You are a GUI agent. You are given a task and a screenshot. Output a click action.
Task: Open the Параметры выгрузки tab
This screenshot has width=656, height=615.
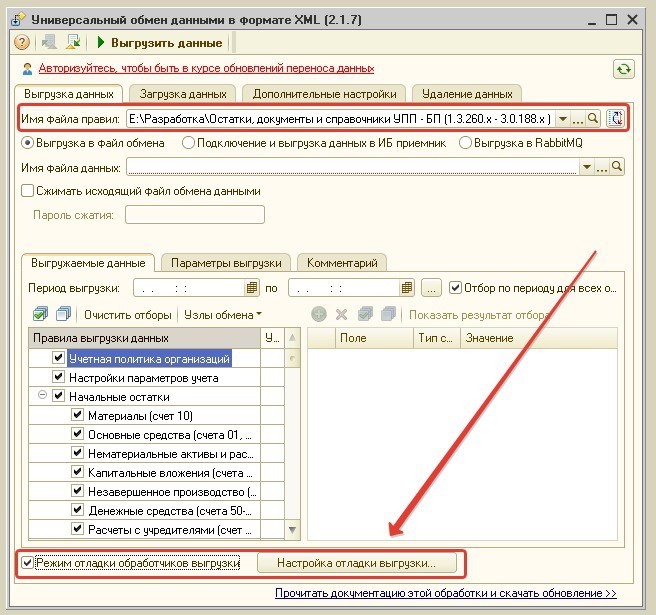click(x=226, y=263)
